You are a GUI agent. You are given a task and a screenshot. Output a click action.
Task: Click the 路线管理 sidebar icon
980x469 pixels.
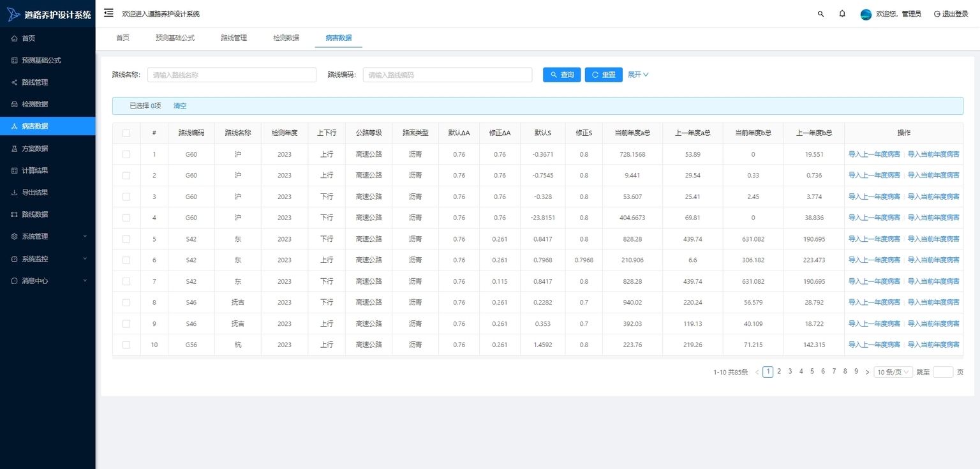point(15,82)
